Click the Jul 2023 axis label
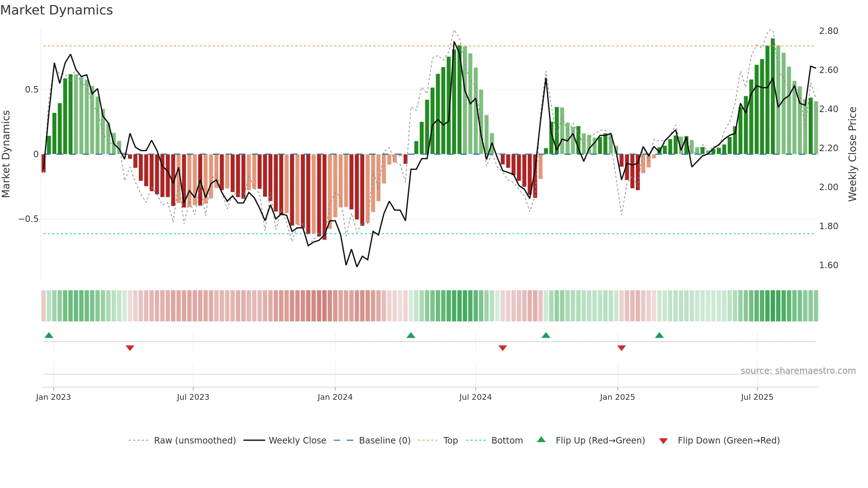 pos(193,397)
